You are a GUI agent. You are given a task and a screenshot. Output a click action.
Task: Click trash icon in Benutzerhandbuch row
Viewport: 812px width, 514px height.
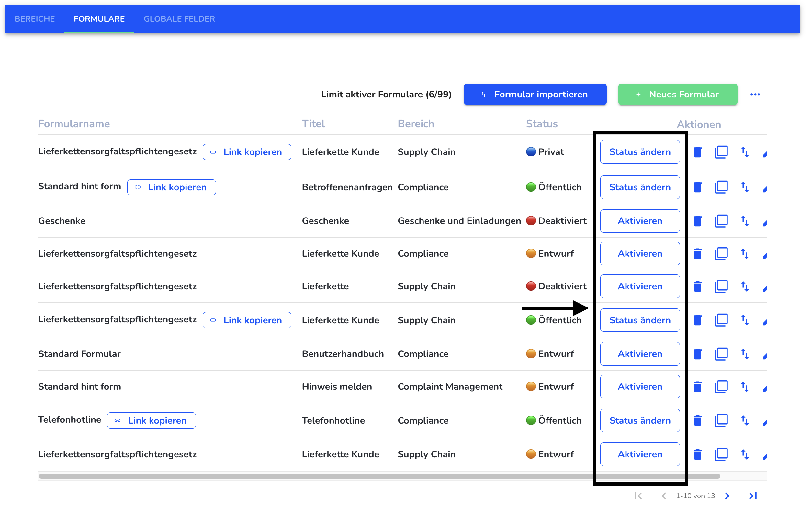(x=698, y=354)
